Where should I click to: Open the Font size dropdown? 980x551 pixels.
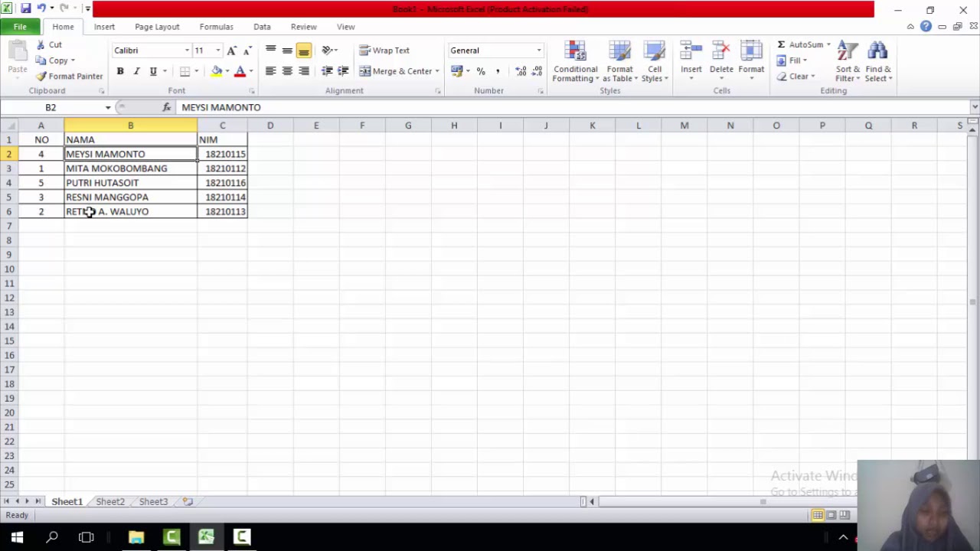217,51
